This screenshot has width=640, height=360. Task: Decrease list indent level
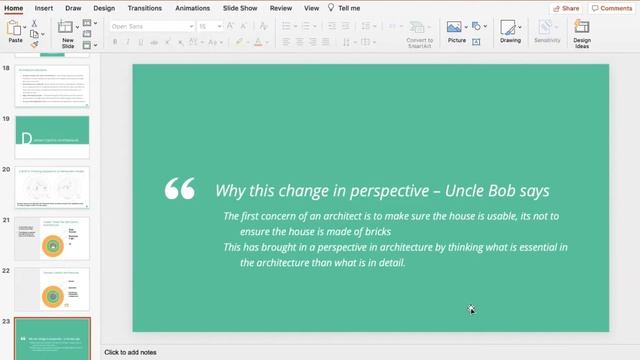coord(332,26)
